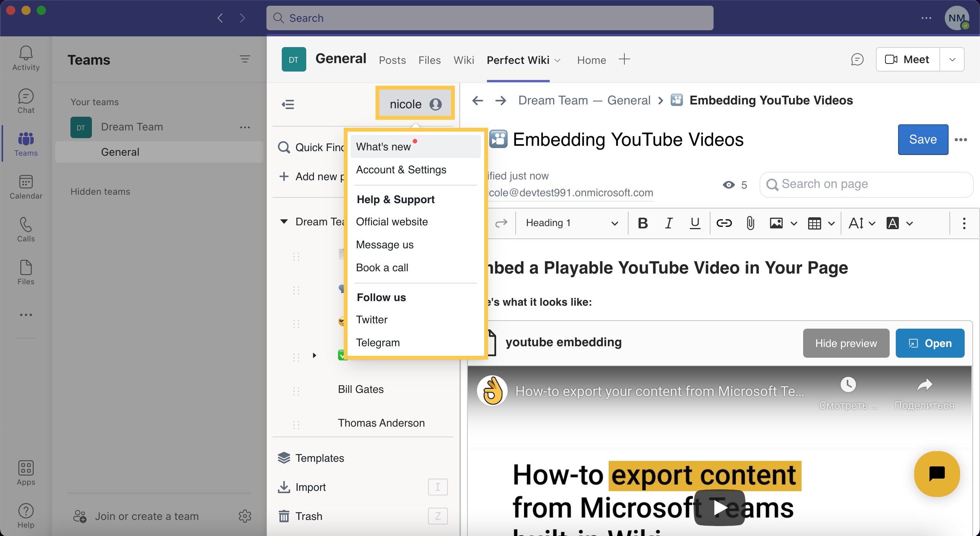The width and height of the screenshot is (980, 536).
Task: Insert a link using the link icon
Action: [x=724, y=223]
